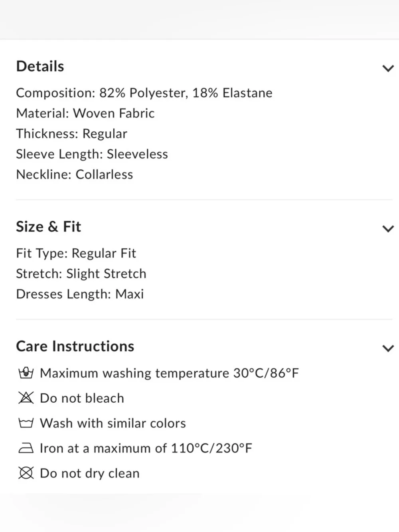The image size is (399, 532).
Task: Select the Care Instructions heading
Action: click(x=75, y=346)
